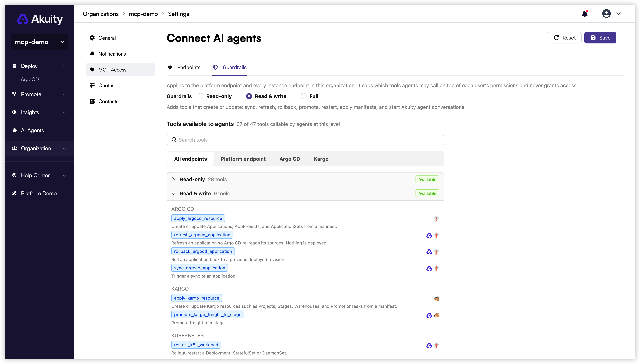Click the Kargo icon beside apply_kargo_resource
This screenshot has width=640, height=364.
click(x=436, y=299)
